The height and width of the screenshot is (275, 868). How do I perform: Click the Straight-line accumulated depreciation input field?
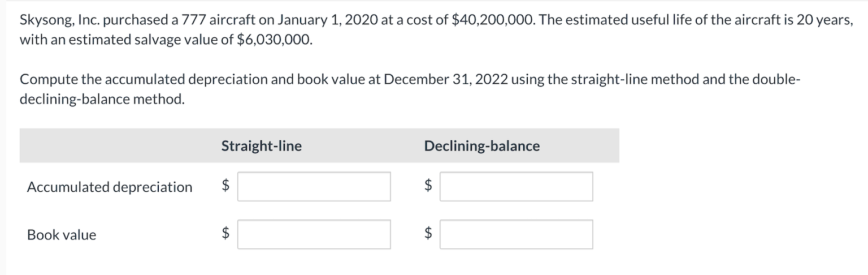click(x=314, y=187)
